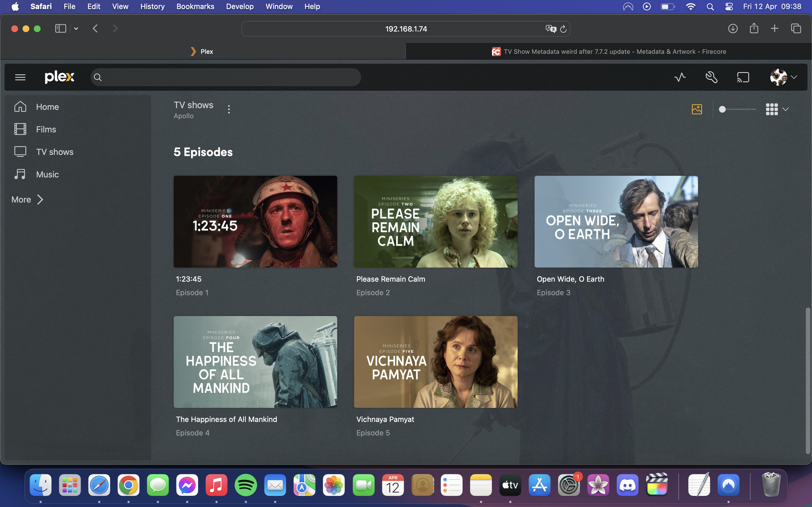Go to Home in sidebar
Screen dimensions: 812x507
(x=47, y=107)
